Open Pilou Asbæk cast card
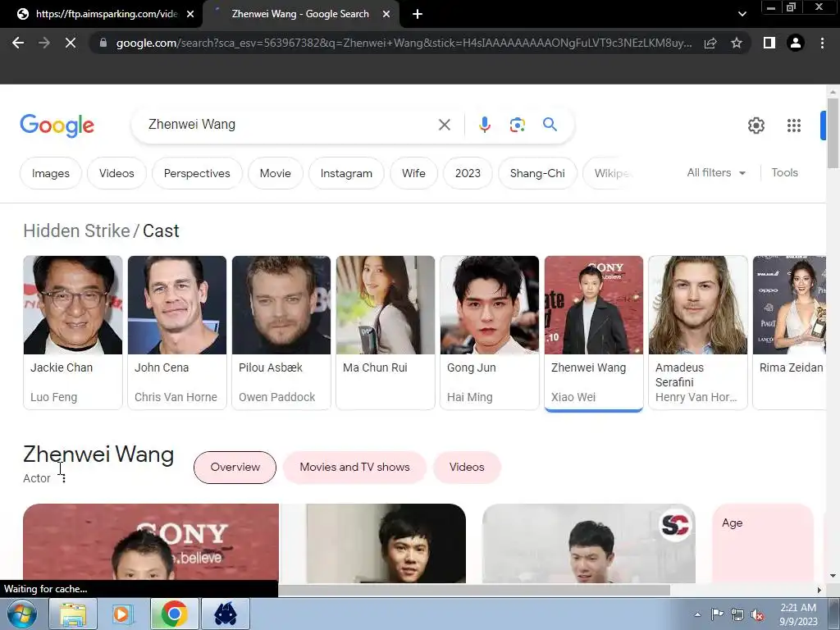840x630 pixels. pyautogui.click(x=281, y=332)
